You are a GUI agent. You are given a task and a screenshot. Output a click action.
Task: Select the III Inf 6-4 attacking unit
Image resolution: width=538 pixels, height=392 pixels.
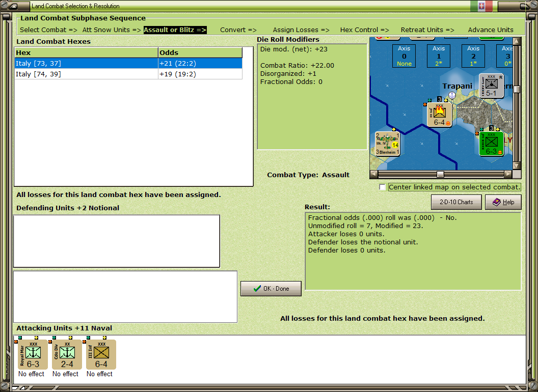101,354
